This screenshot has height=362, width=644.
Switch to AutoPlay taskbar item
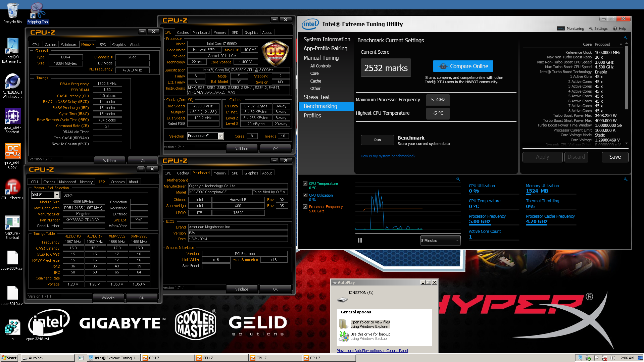click(x=48, y=358)
